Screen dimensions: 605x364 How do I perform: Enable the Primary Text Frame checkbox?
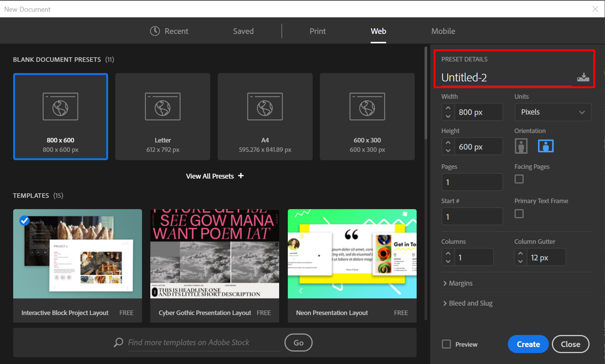519,214
